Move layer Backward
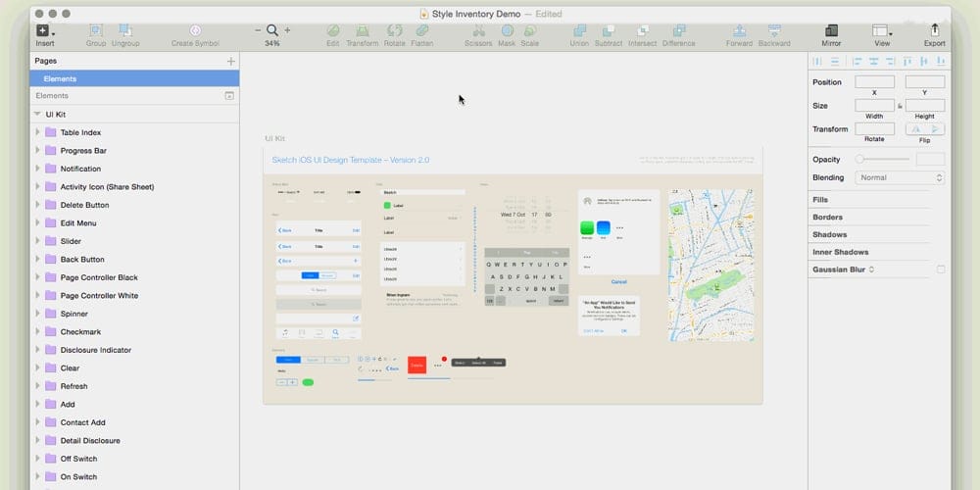Viewport: 980px width, 490px height. (774, 30)
